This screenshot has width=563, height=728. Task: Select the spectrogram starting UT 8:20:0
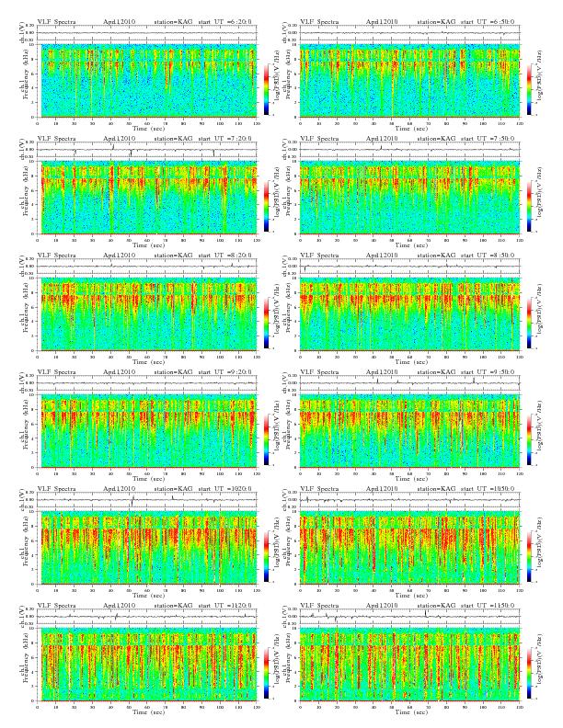pyautogui.click(x=147, y=313)
